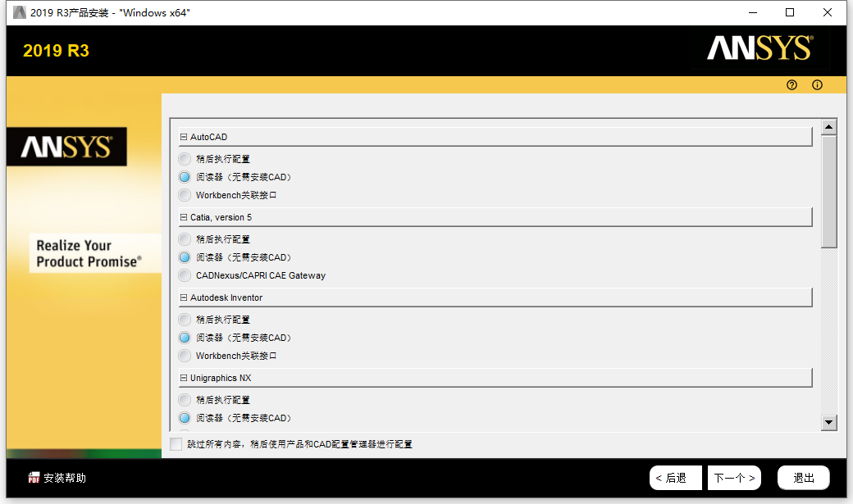853x504 pixels.
Task: Click the ANSYS app icon in title bar
Action: coord(20,12)
